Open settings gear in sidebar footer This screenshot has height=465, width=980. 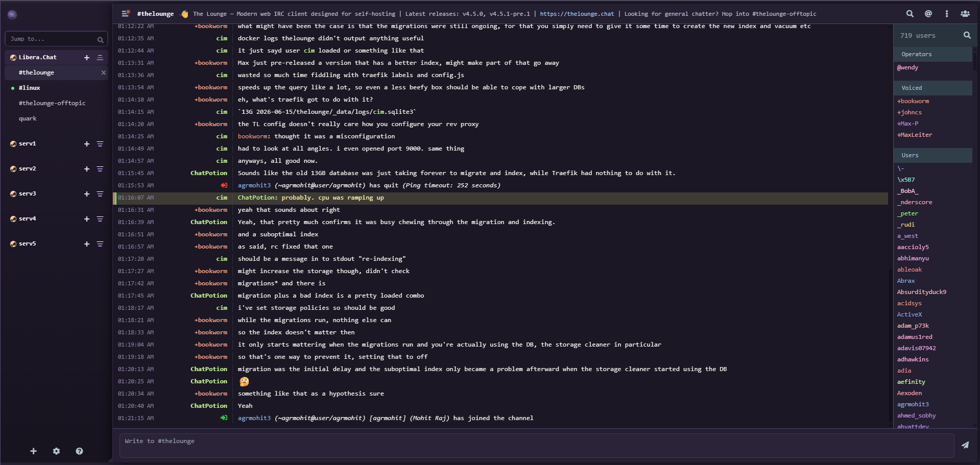pyautogui.click(x=56, y=451)
